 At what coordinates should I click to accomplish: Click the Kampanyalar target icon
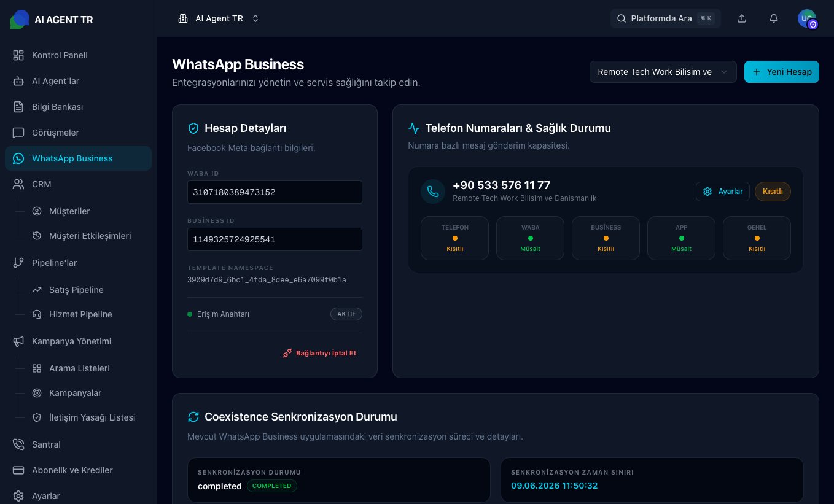[37, 393]
